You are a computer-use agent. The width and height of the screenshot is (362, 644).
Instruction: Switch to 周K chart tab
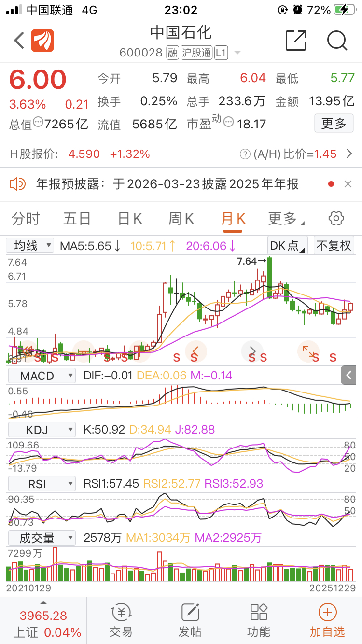coord(181,219)
